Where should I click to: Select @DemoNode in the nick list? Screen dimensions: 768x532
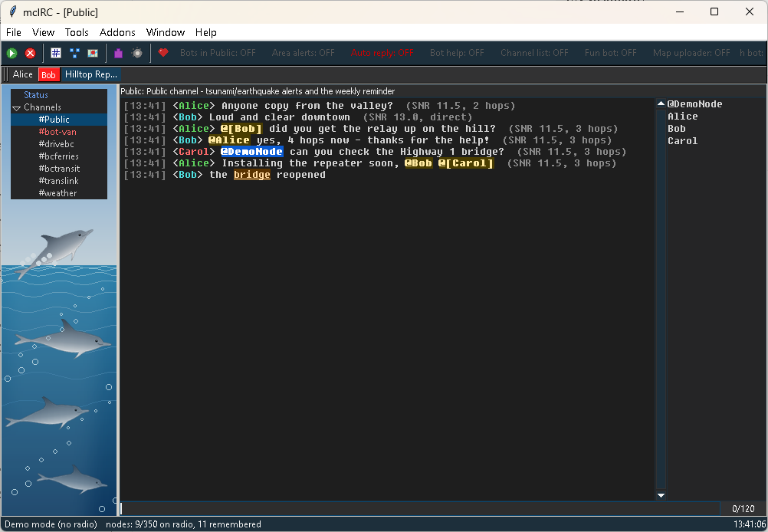coord(694,103)
